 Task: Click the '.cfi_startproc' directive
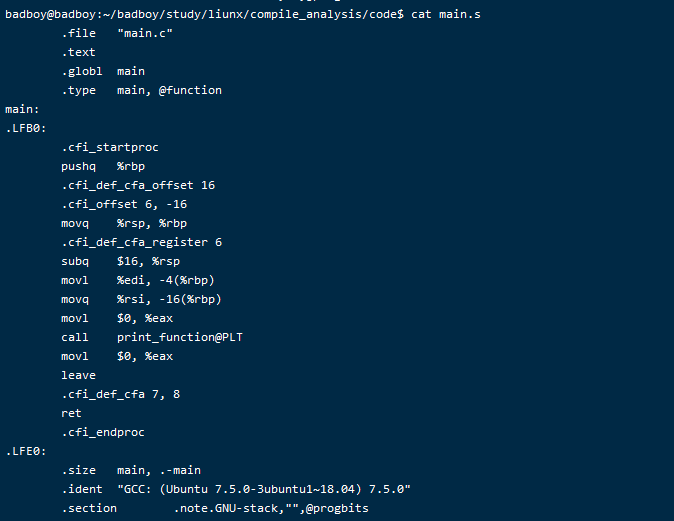pos(110,147)
